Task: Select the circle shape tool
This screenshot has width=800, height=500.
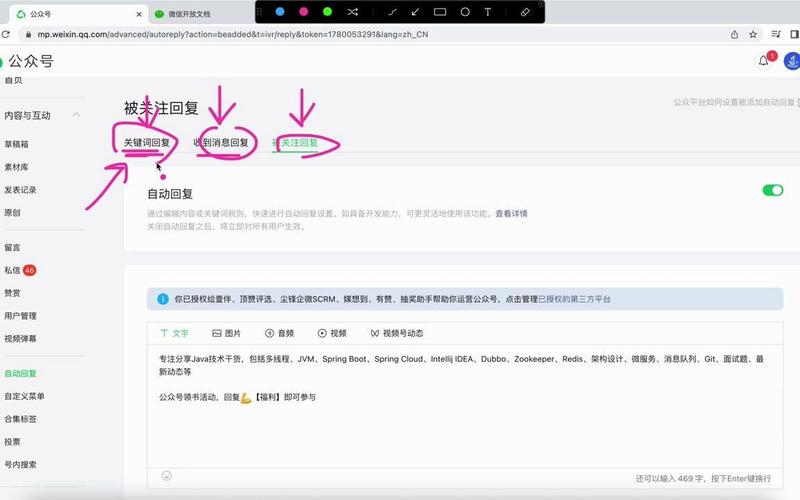Action: pyautogui.click(x=465, y=12)
